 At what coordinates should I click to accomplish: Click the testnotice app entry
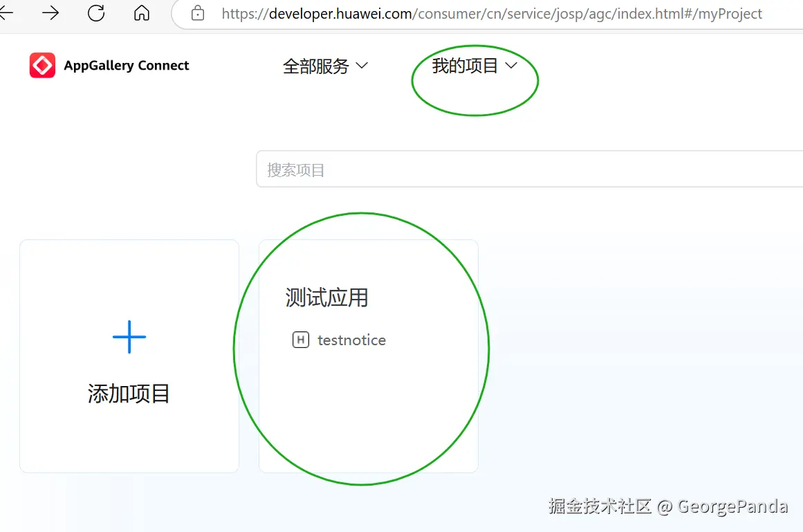pos(351,340)
